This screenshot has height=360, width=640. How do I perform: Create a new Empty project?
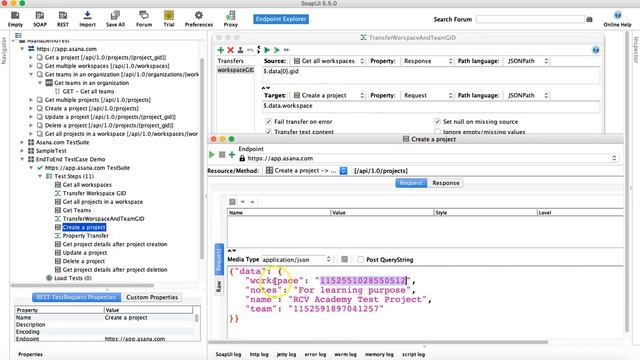(x=15, y=19)
